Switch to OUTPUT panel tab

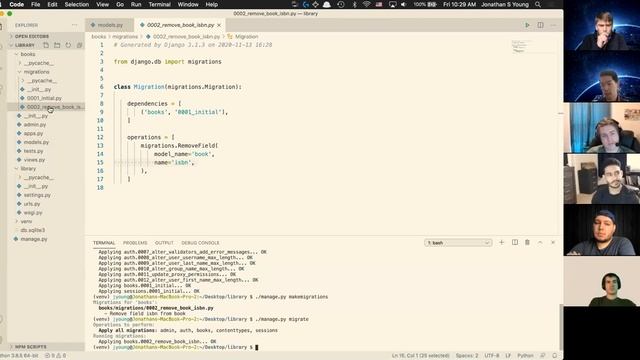164,243
